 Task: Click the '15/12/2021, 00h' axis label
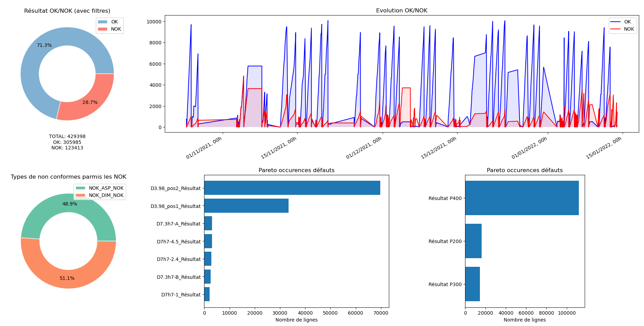click(x=439, y=148)
